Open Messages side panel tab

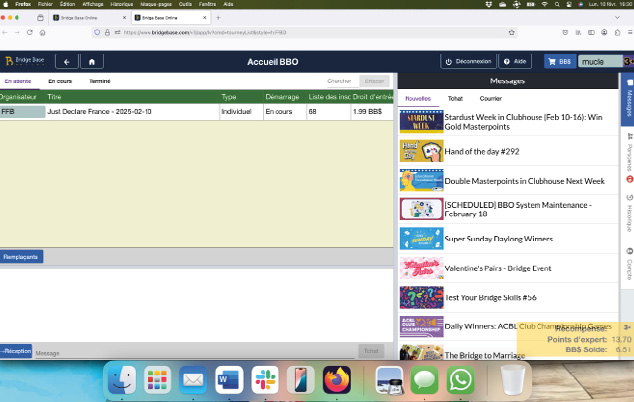(x=628, y=101)
